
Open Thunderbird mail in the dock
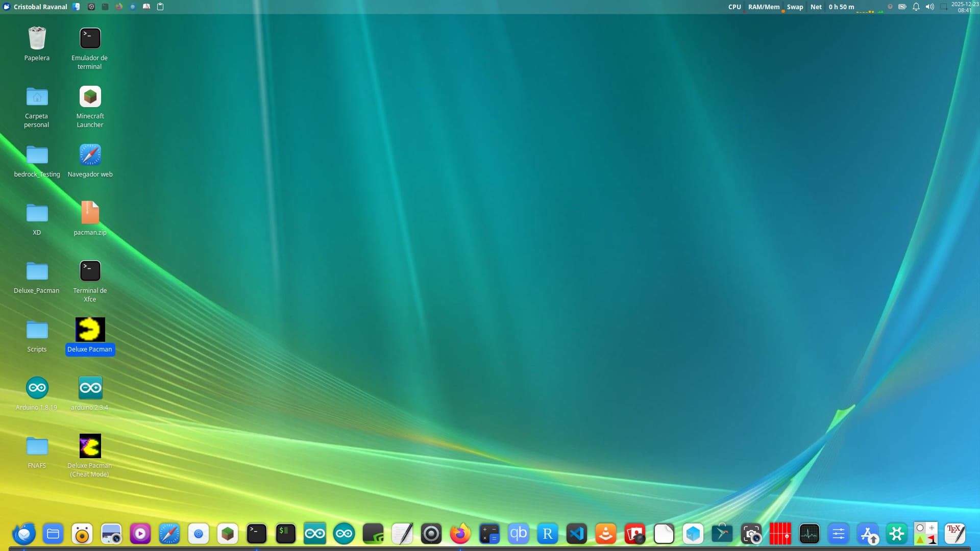24,534
